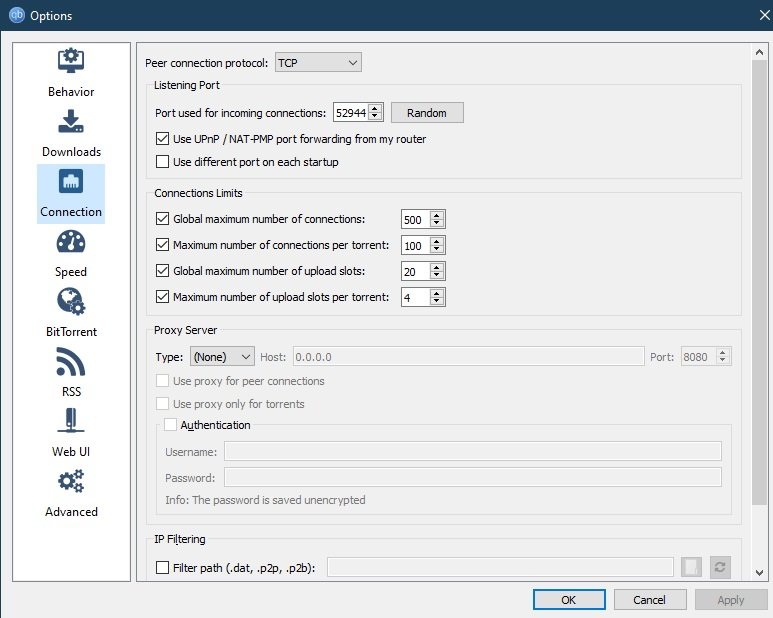Click the filter path browse icon
This screenshot has width=773, height=618.
tap(691, 567)
